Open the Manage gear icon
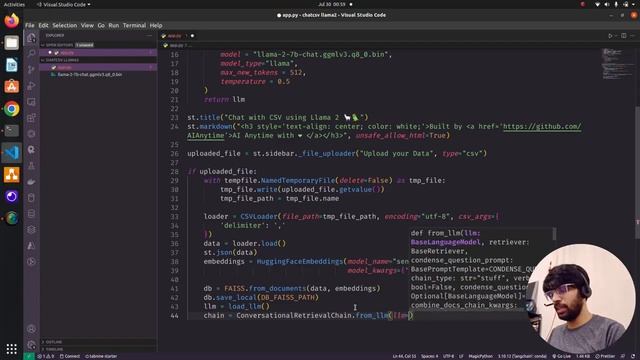The width and height of the screenshot is (640, 360). point(31,345)
